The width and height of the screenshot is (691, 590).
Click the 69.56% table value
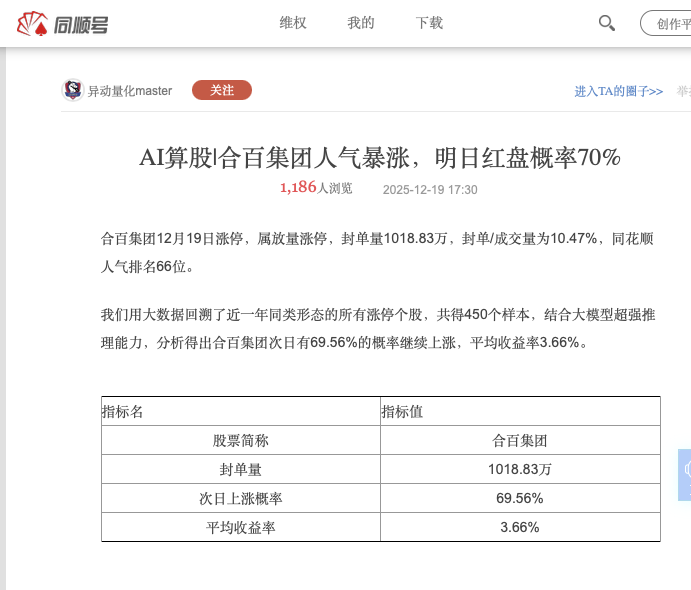coord(520,498)
